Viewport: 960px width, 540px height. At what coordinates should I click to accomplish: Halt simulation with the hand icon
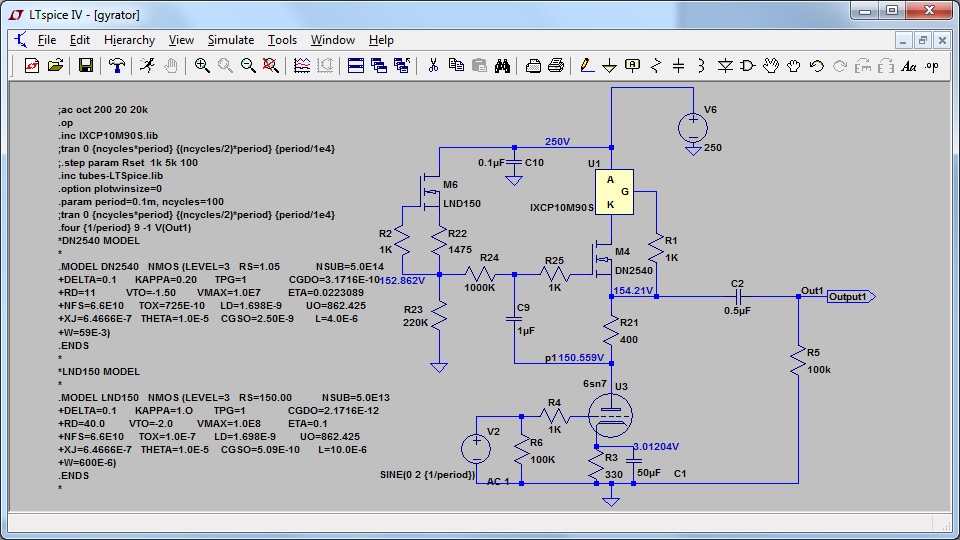point(171,66)
